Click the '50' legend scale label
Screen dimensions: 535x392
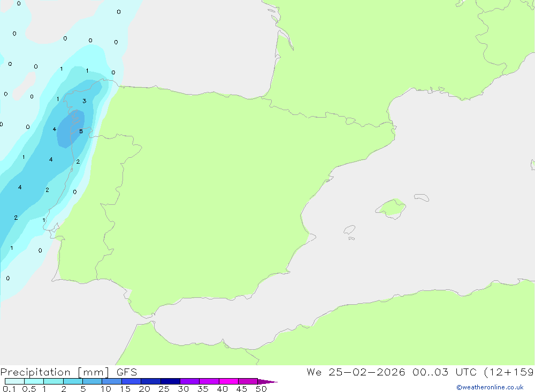pos(261,389)
